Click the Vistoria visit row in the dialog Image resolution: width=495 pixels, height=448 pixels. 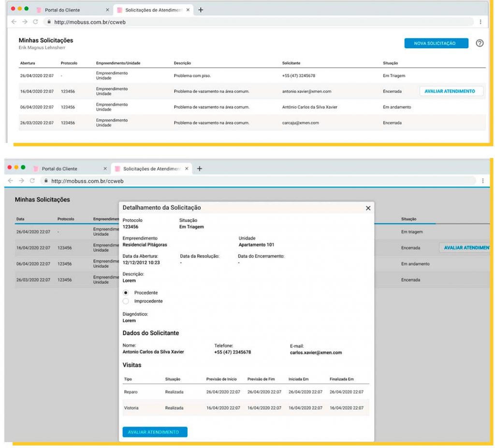(246, 408)
